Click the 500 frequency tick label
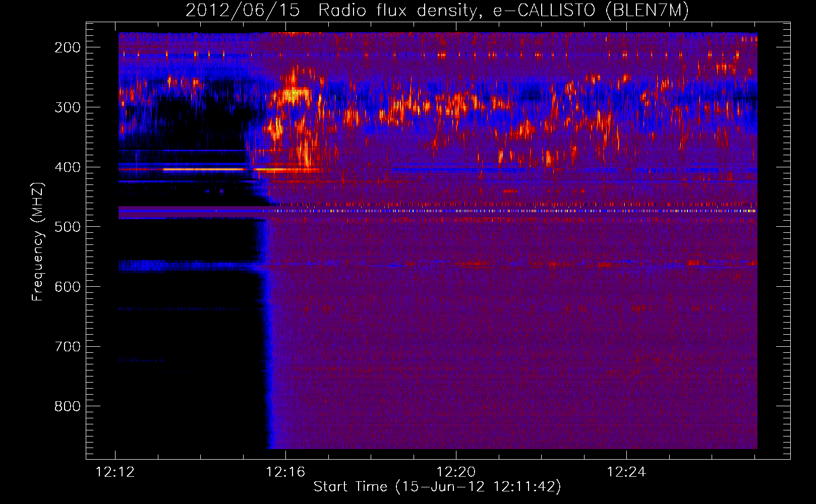The image size is (816, 504). (x=68, y=227)
